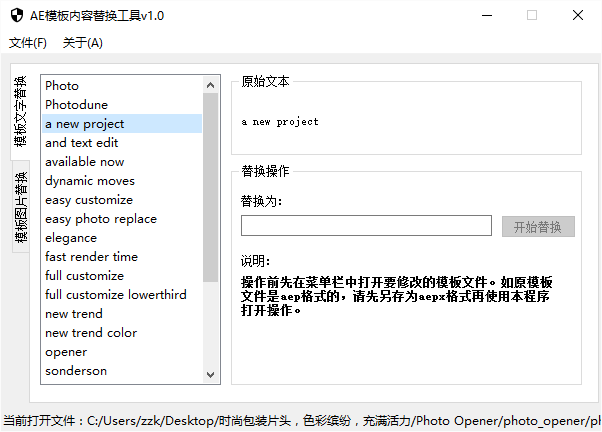Minimize the application window
The width and height of the screenshot is (602, 432).
[x=487, y=15]
